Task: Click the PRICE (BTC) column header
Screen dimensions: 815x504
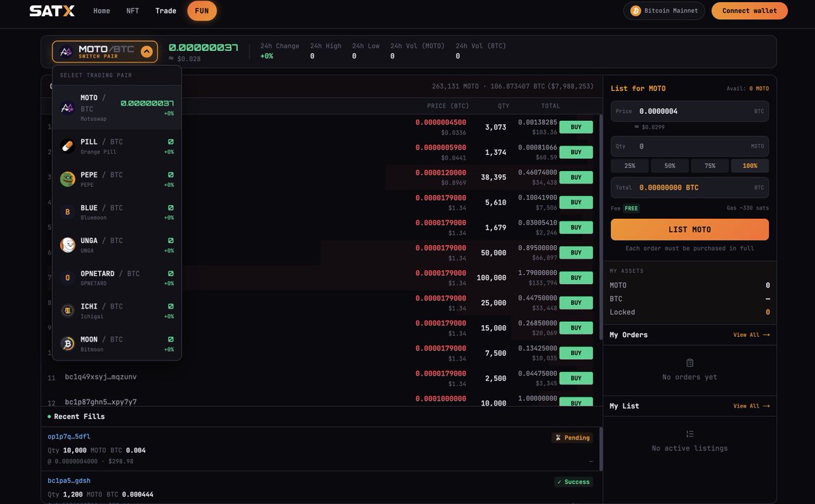Action: click(447, 106)
